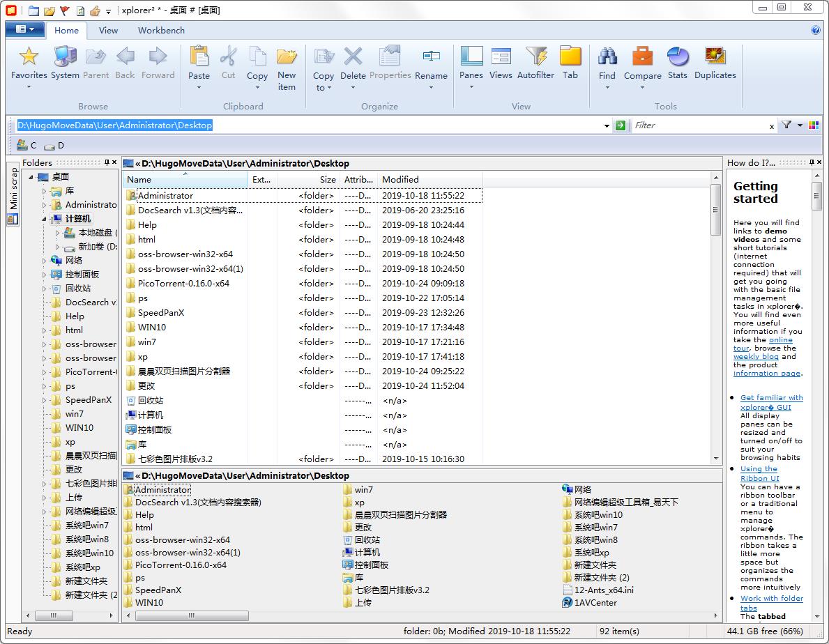Open the weekly blog link
829x644 pixels.
(x=756, y=356)
